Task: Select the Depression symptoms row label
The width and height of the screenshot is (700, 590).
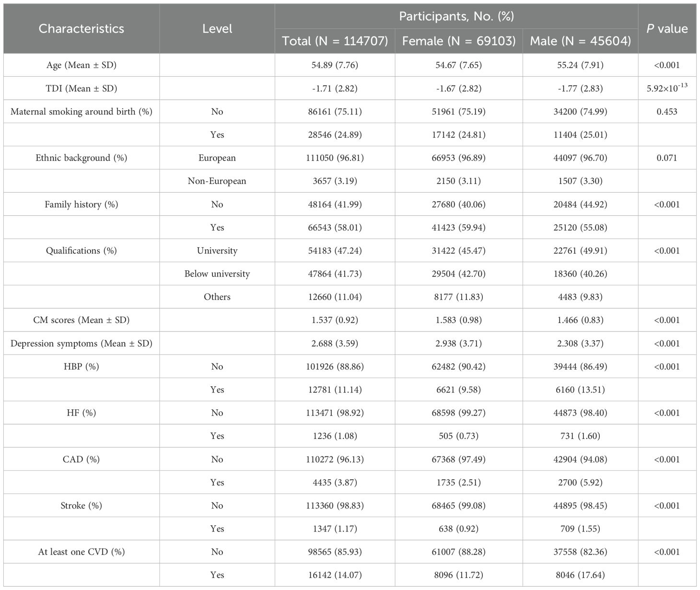Action: click(x=81, y=344)
